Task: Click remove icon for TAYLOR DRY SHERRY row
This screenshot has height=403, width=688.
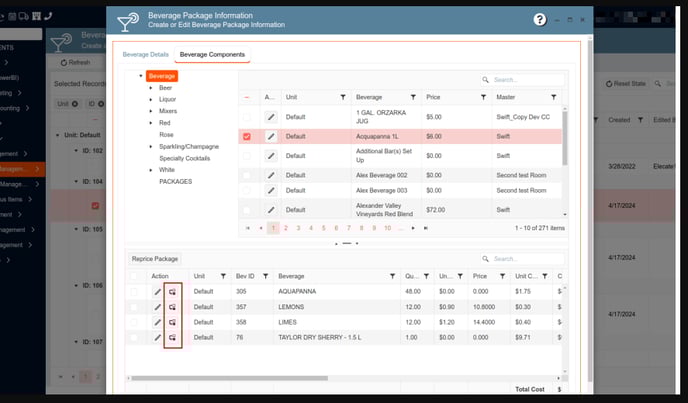Action: point(173,338)
